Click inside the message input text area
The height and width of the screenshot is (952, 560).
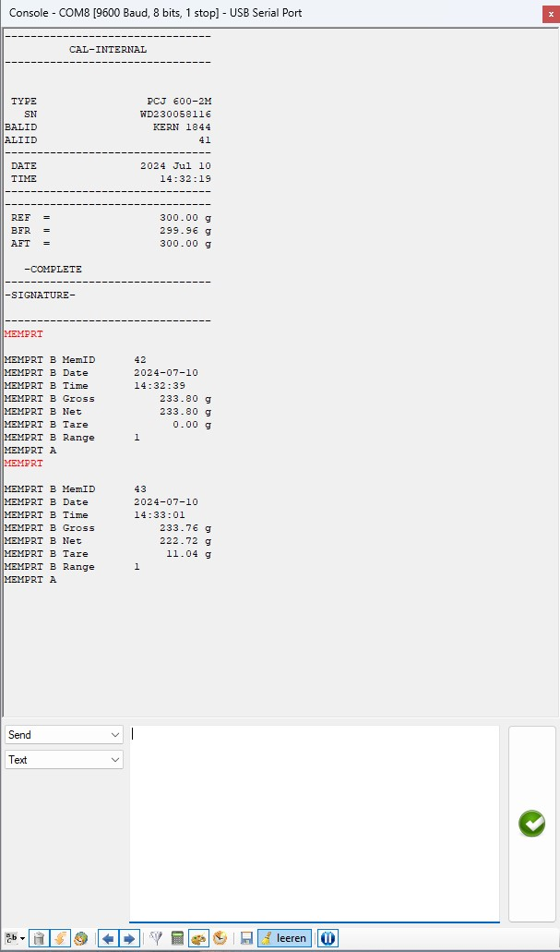tap(314, 822)
